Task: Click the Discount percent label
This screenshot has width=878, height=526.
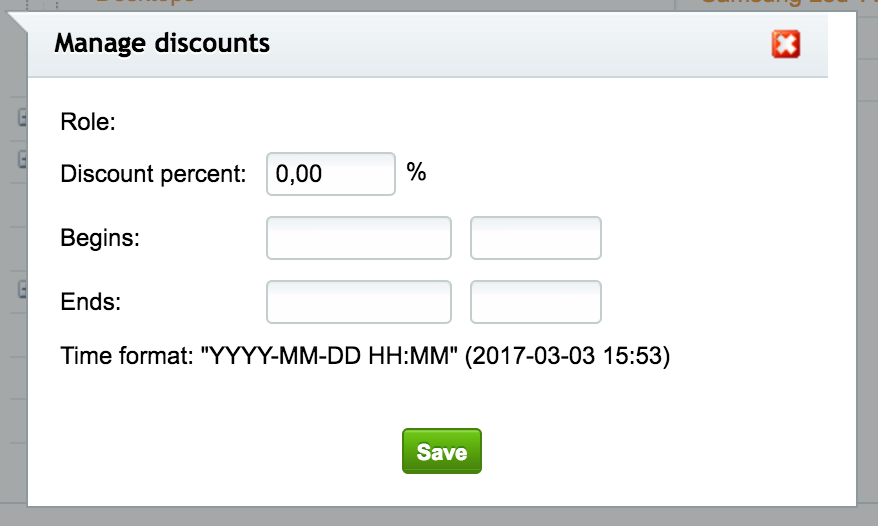Action: (x=153, y=174)
